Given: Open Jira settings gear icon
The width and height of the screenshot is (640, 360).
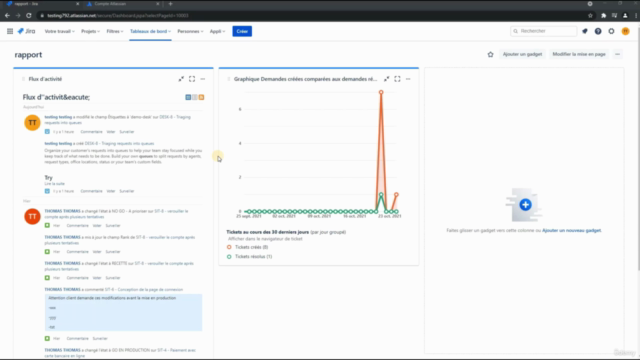Looking at the screenshot, I should [611, 31].
